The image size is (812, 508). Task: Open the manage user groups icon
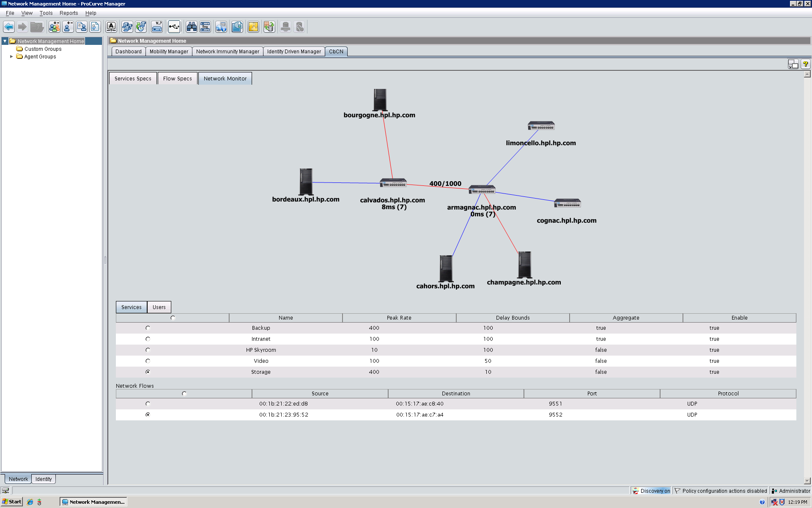[x=55, y=27]
